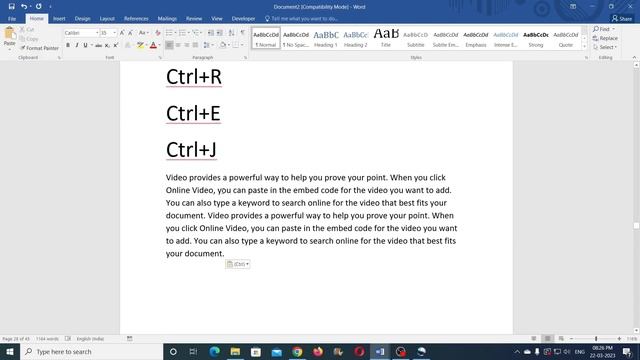
Task: Apply the Normal style
Action: pos(266,38)
